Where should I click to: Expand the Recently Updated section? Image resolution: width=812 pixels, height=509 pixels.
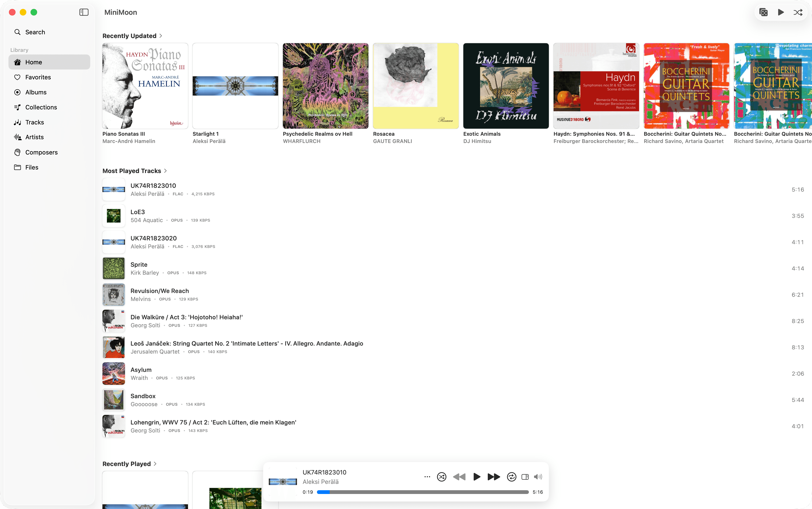132,36
